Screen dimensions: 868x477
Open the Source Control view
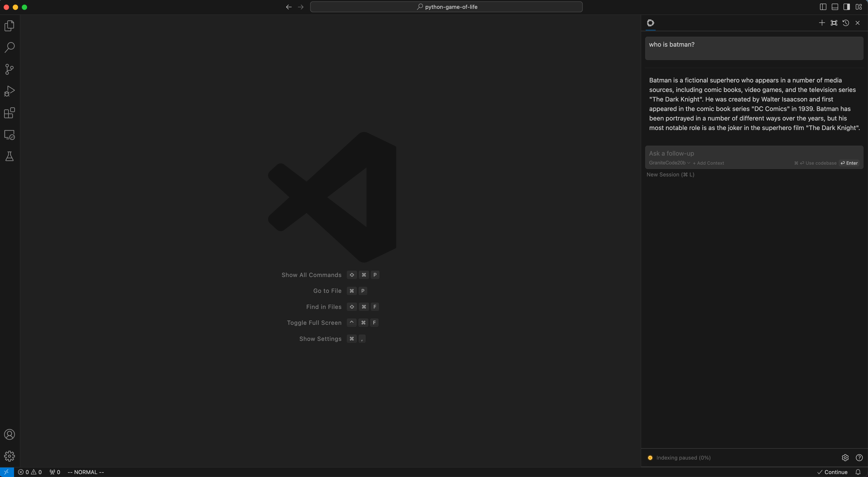(10, 70)
